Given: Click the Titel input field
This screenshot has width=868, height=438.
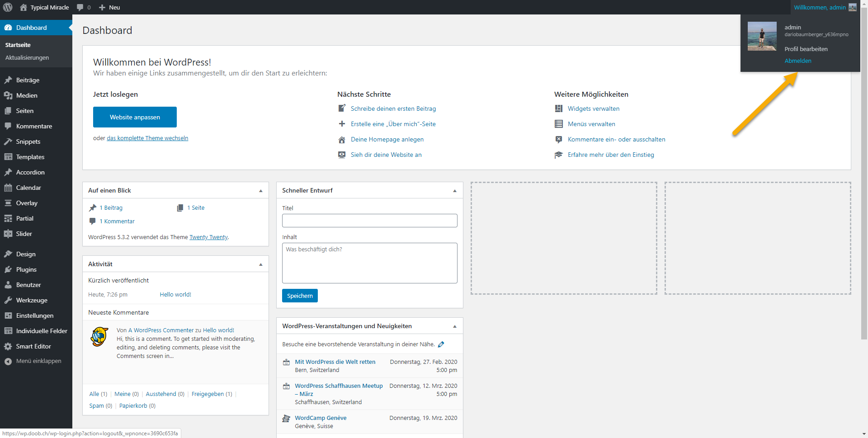Looking at the screenshot, I should click(x=370, y=221).
